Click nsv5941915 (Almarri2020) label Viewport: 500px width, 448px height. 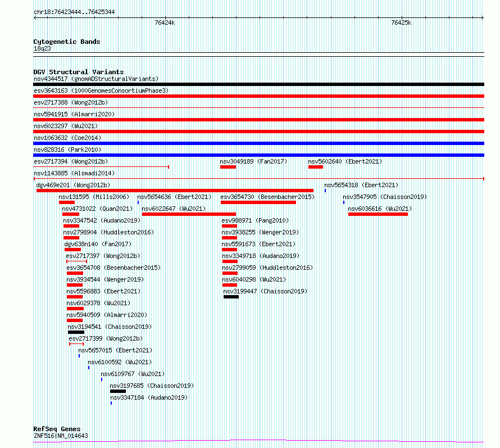74,114
